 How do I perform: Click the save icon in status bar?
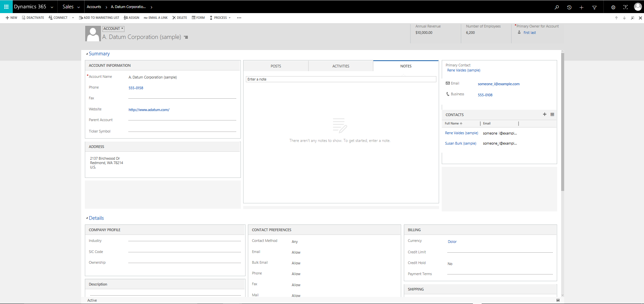pos(558,300)
